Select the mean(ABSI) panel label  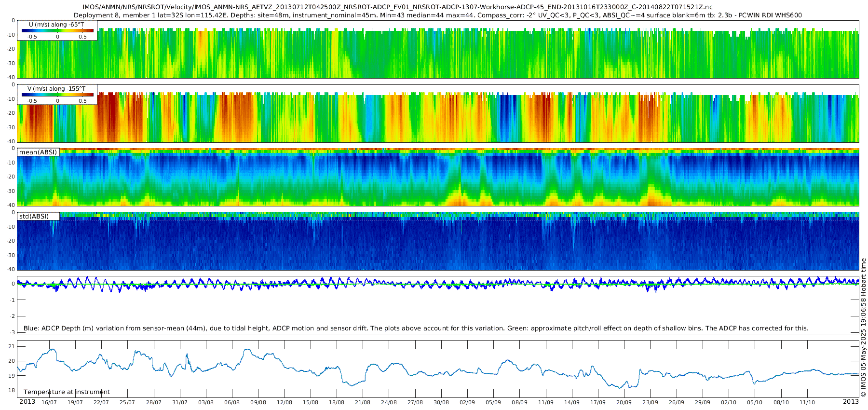coord(39,152)
